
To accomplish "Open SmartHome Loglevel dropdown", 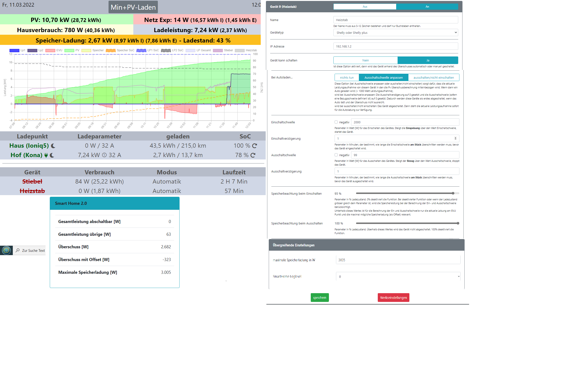I will [398, 276].
